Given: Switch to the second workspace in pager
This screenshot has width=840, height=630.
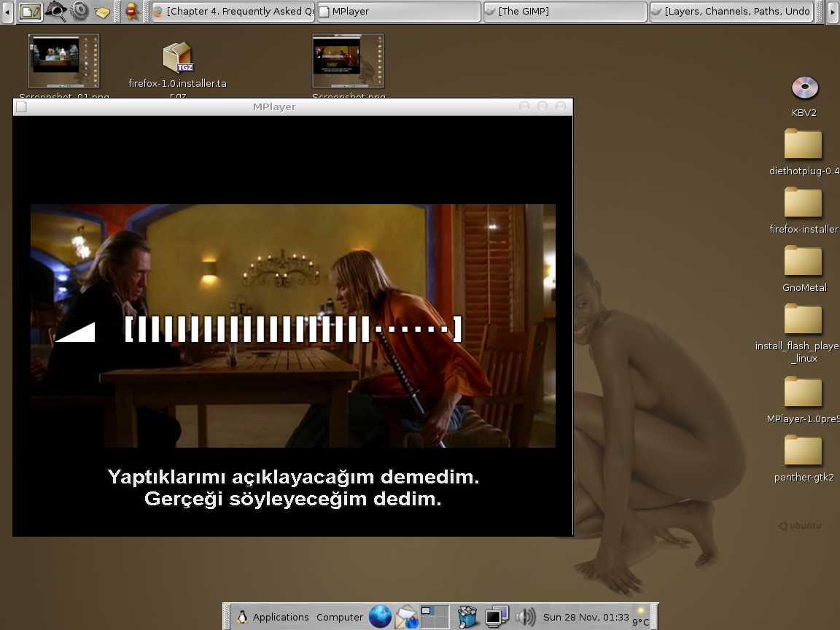Looking at the screenshot, I should coord(442,612).
